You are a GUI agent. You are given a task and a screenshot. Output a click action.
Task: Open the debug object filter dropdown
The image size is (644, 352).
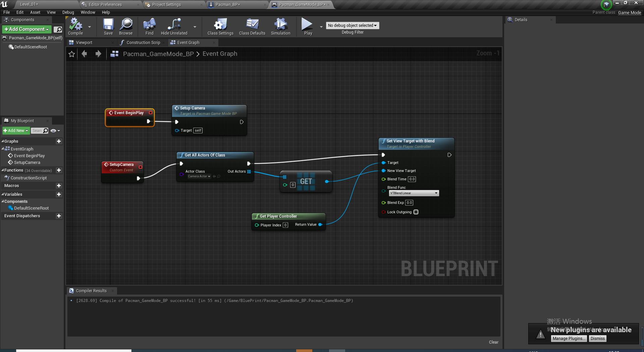point(352,25)
